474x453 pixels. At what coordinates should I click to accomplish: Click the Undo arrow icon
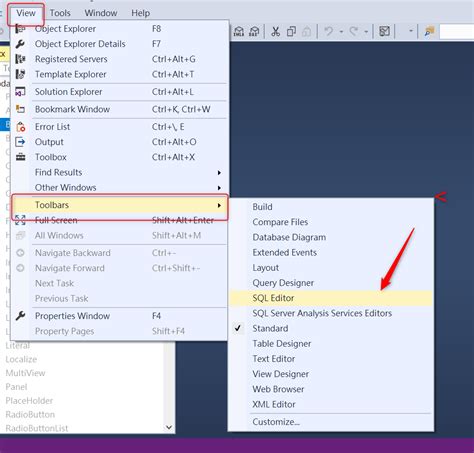(328, 31)
